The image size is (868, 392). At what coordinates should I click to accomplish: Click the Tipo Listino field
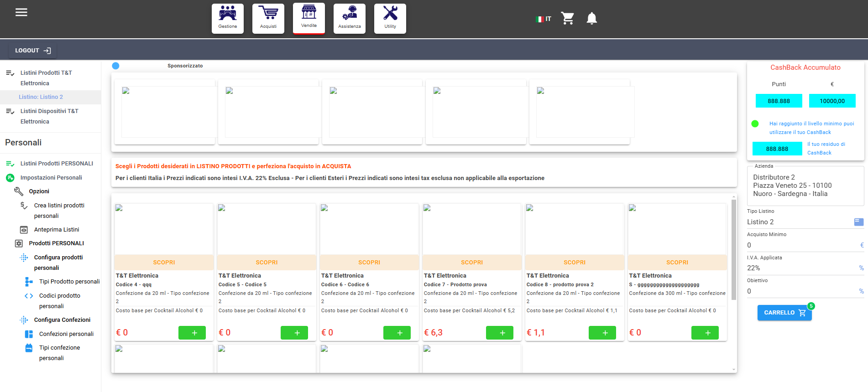[805, 222]
